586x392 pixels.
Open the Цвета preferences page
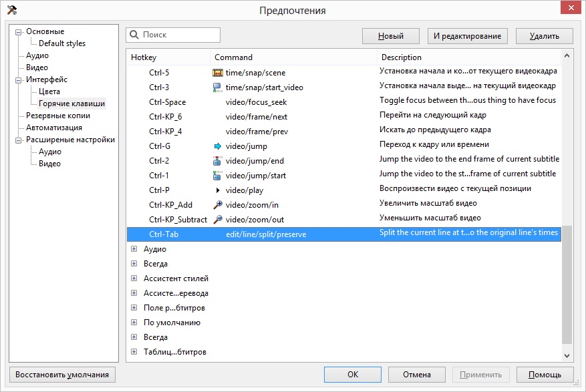tap(49, 91)
